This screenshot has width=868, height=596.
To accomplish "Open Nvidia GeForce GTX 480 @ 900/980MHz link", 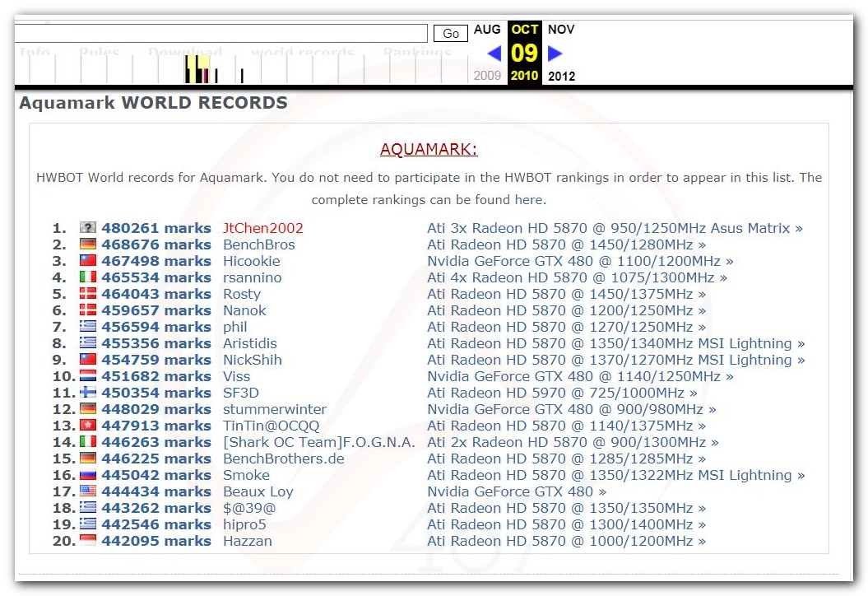I will click(572, 409).
